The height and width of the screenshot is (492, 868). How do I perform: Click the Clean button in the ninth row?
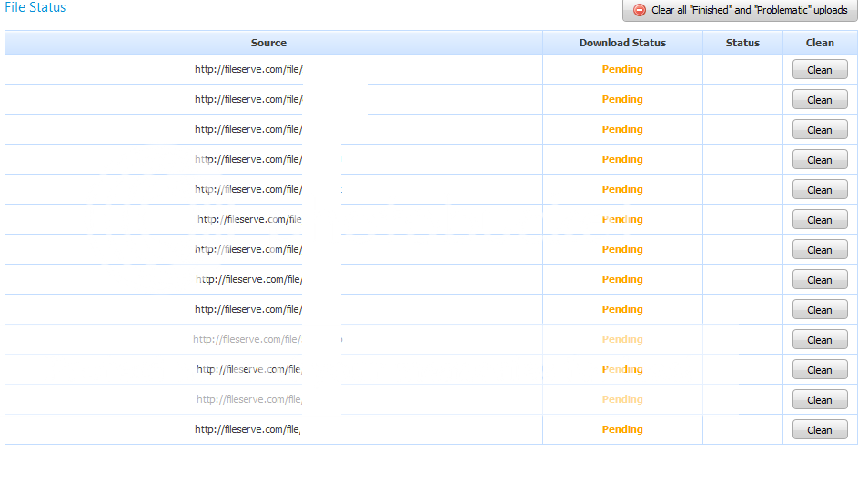[819, 310]
